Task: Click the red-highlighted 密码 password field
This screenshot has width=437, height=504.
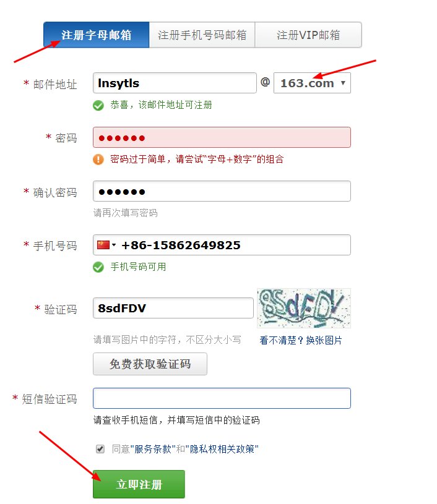Action: click(x=222, y=137)
